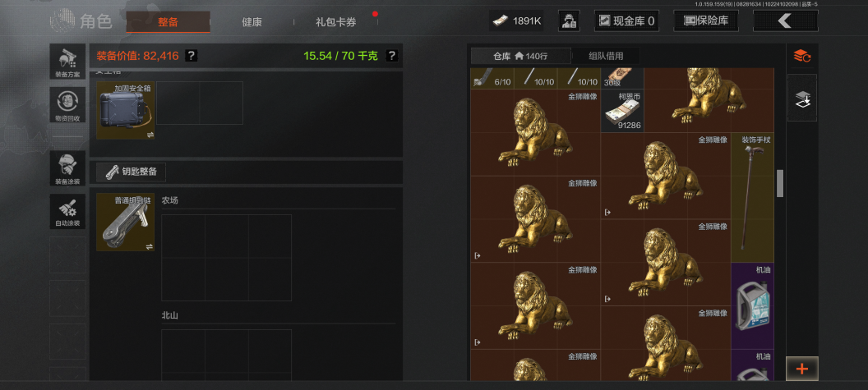Open the 装备涂装 skin icon
868x390 pixels.
point(67,168)
